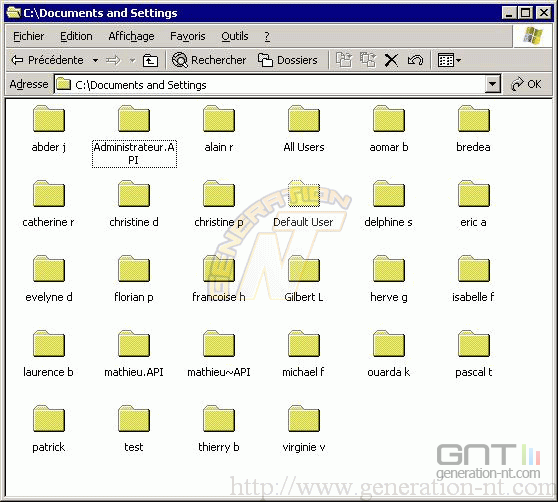Select the francoise h folder
The width and height of the screenshot is (558, 502).
pos(219,279)
